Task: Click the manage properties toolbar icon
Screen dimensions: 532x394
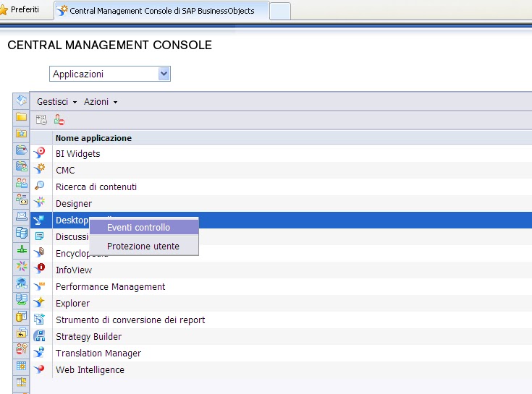Action: click(41, 119)
